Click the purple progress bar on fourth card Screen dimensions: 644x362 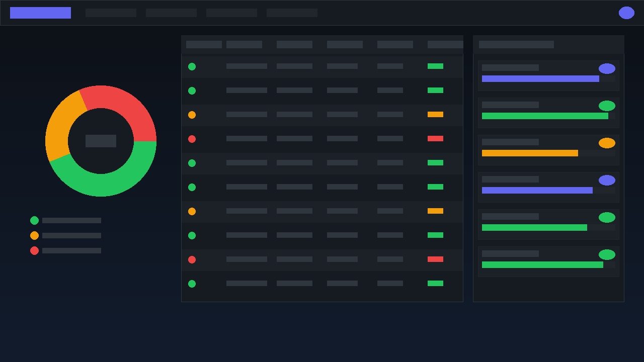(537, 191)
